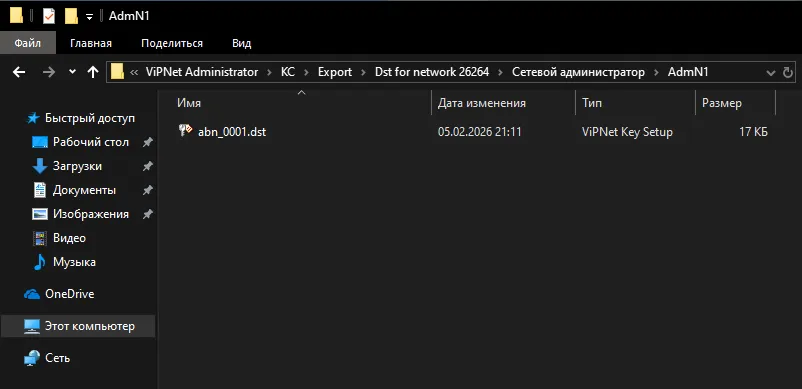The image size is (802, 389).
Task: Expand chevron after ViPNet Administrator breadcrumb
Action: (x=269, y=73)
